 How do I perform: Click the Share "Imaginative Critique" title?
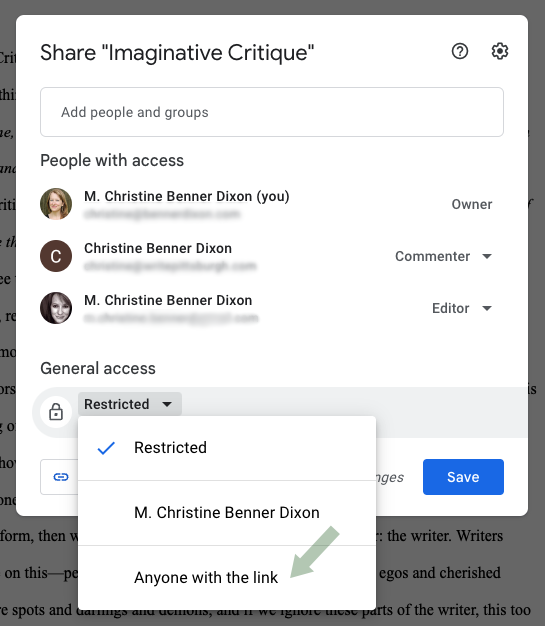tap(177, 53)
